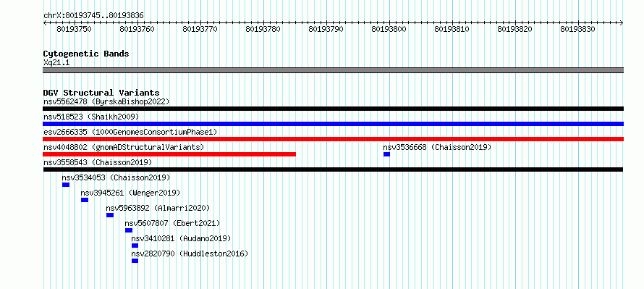Click the Xq21.1 band label
The width and height of the screenshot is (644, 289).
[x=56, y=62]
